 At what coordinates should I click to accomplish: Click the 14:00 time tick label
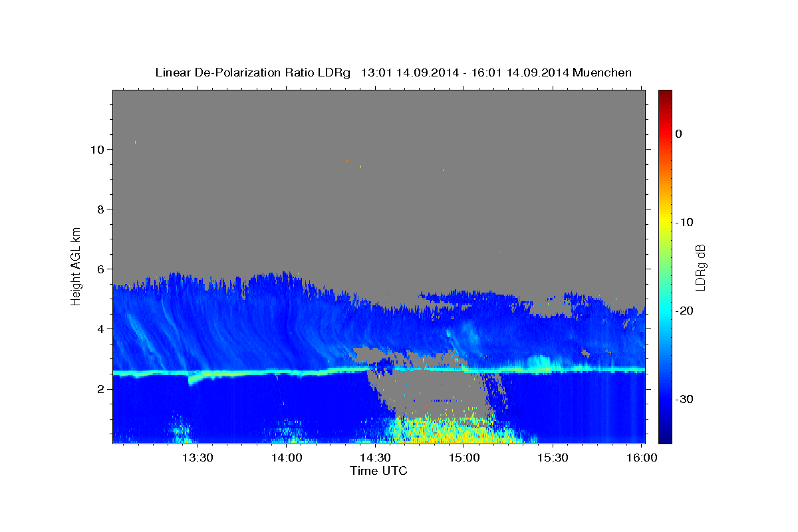(x=287, y=458)
